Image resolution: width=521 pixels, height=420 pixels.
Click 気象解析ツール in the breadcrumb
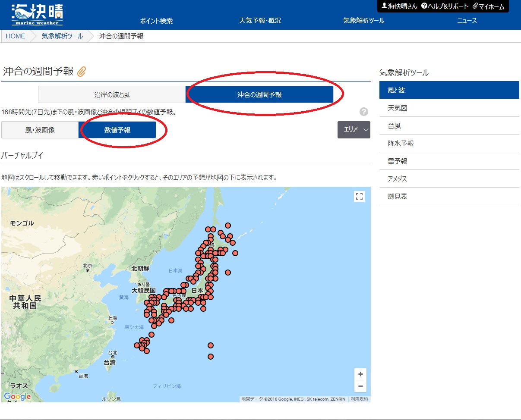62,36
